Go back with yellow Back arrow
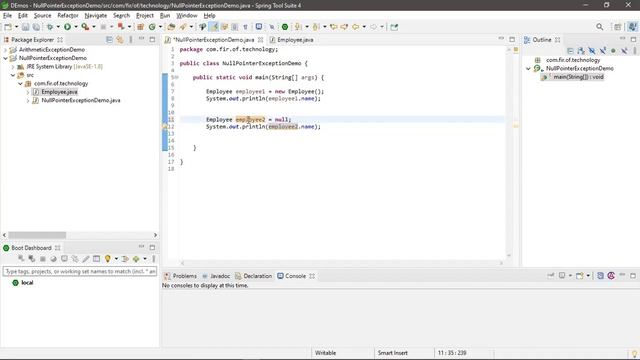 click(356, 27)
